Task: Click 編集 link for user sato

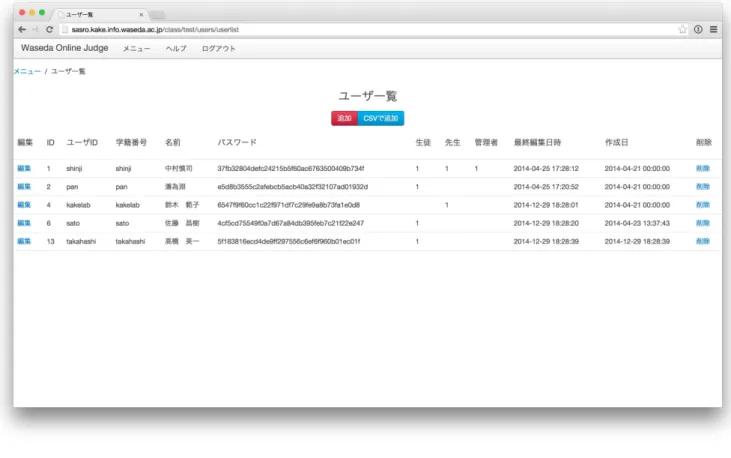Action: [x=24, y=223]
